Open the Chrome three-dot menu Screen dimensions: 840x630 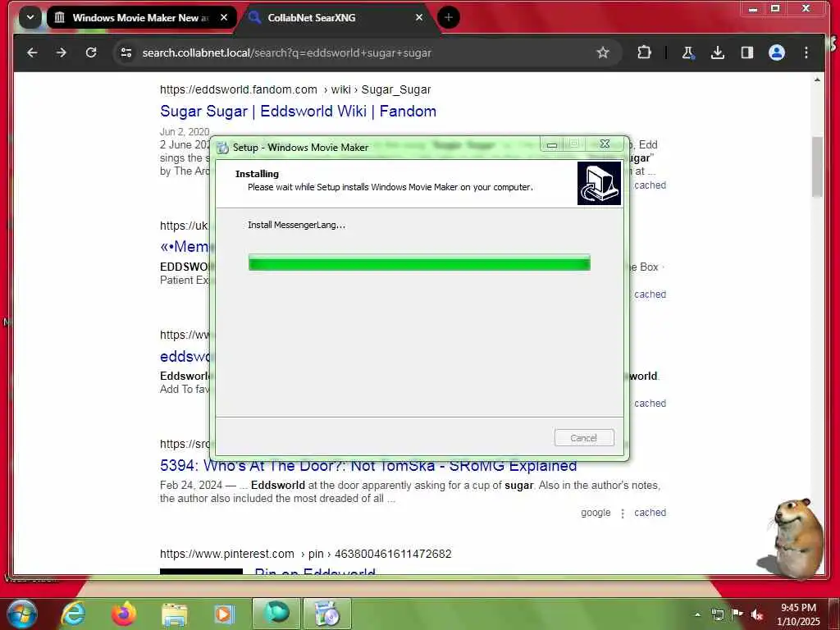806,52
